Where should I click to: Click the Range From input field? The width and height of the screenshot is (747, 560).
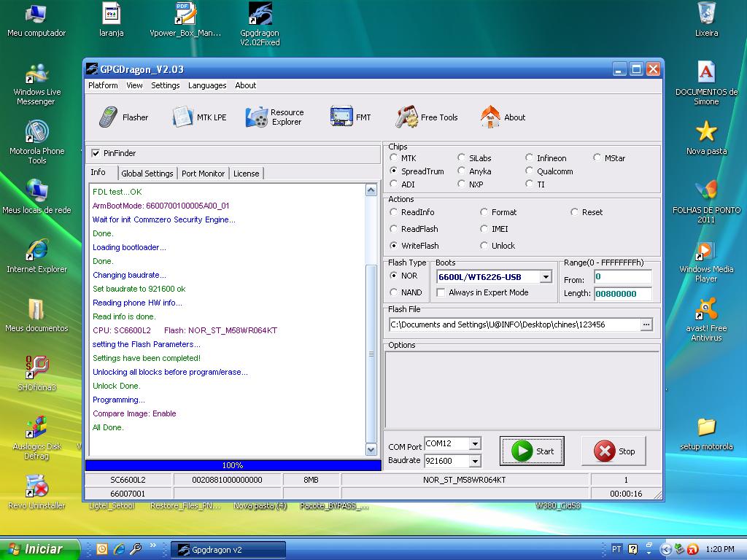[x=623, y=276]
